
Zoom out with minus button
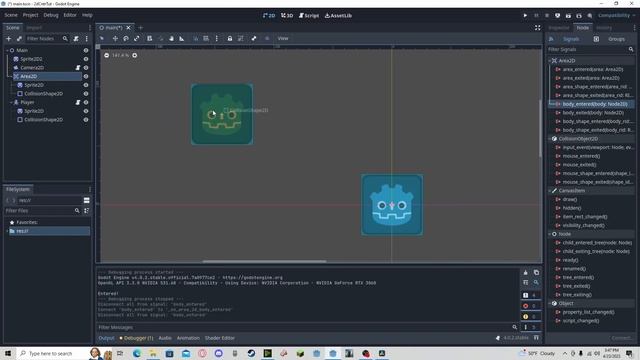(x=107, y=55)
